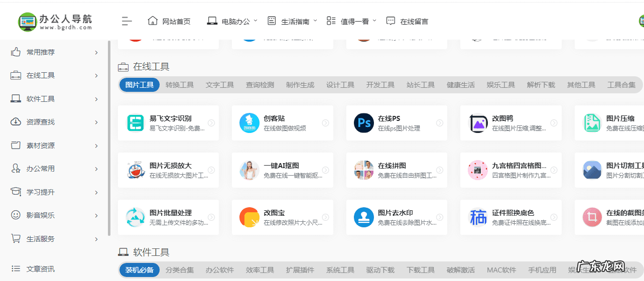Click the laptop icon beside 电脑办公
The width and height of the screenshot is (644, 281).
click(212, 21)
